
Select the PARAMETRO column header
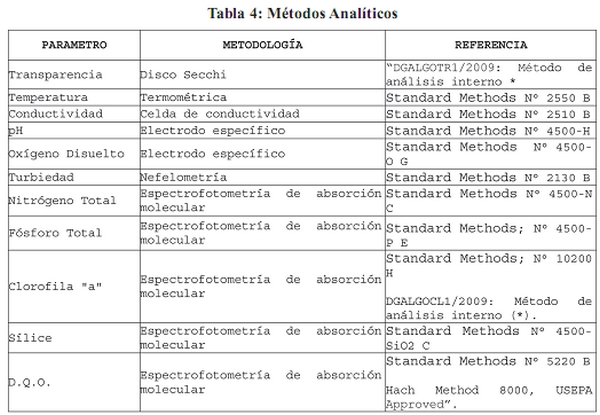click(x=71, y=46)
